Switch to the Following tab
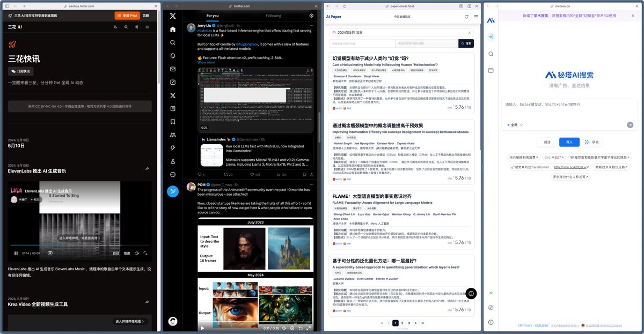 273,16
